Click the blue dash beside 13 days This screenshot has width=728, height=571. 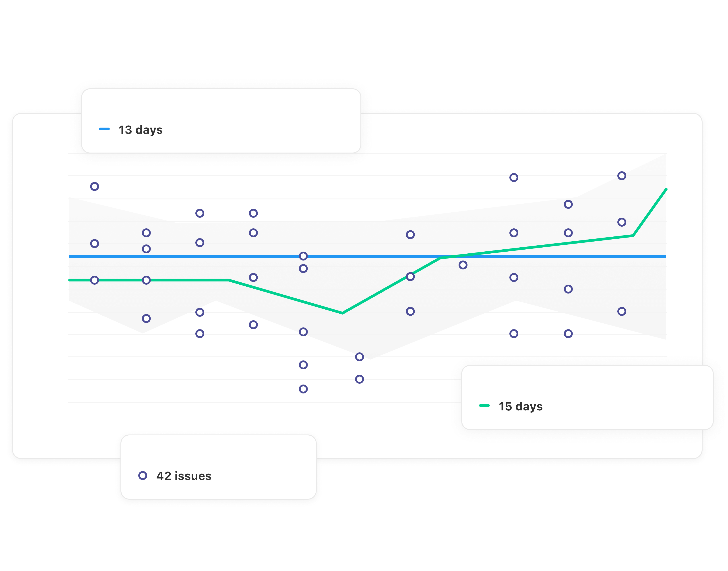[x=104, y=129]
